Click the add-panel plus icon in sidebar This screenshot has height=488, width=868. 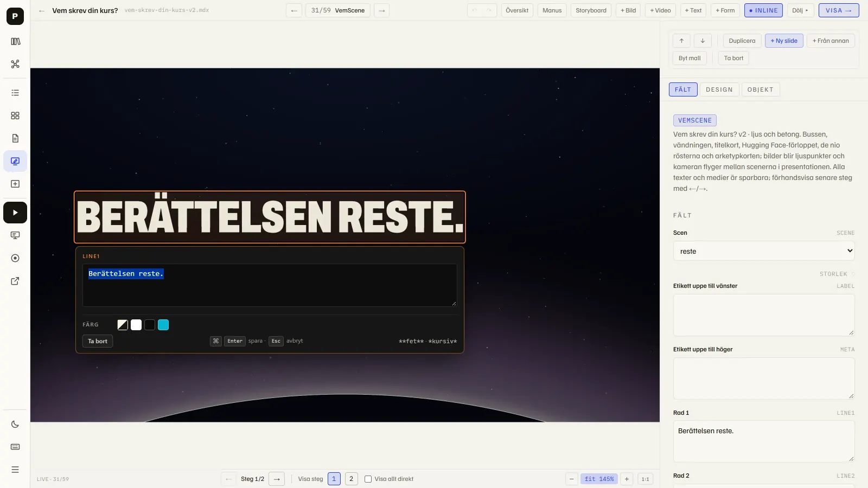(x=15, y=184)
